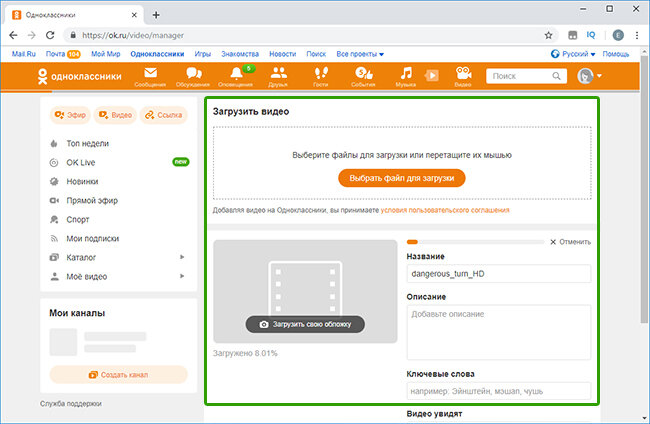Open the Мой Мир link

[x=106, y=54]
